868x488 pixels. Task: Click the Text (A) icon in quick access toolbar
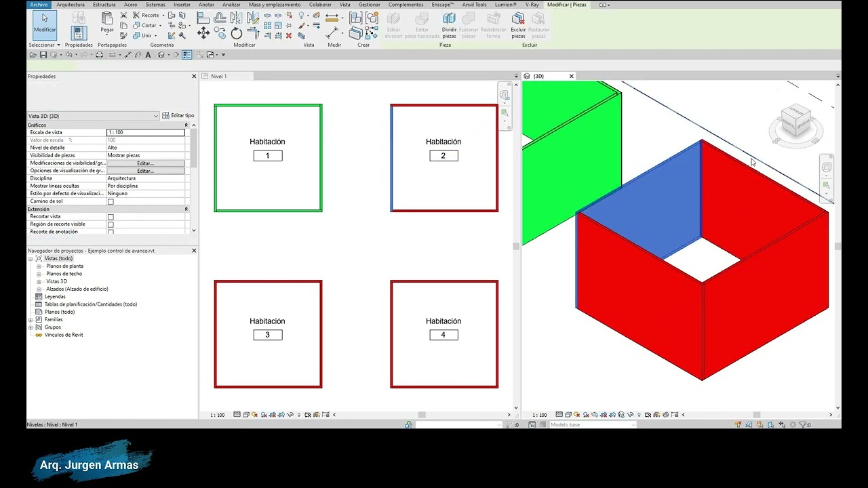point(148,55)
